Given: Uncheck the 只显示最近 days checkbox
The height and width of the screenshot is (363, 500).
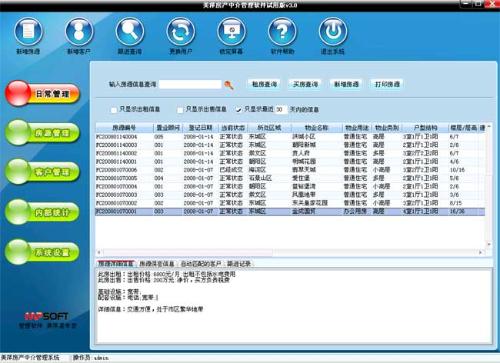Looking at the screenshot, I should pyautogui.click(x=238, y=109).
